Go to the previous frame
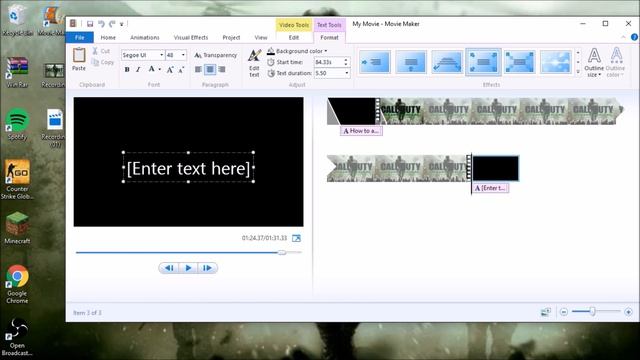The height and width of the screenshot is (360, 640). [x=169, y=268]
